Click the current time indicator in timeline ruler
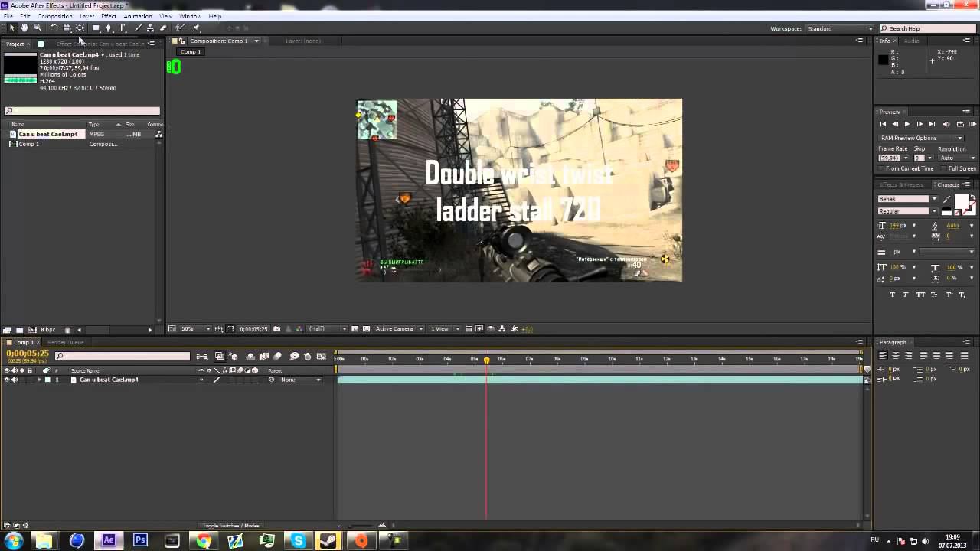The image size is (980, 551). pyautogui.click(x=486, y=360)
